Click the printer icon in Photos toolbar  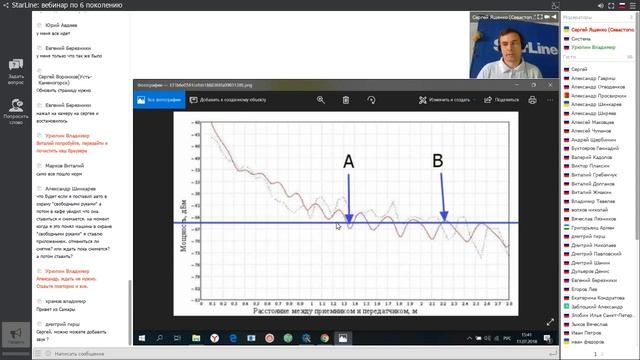tap(532, 100)
